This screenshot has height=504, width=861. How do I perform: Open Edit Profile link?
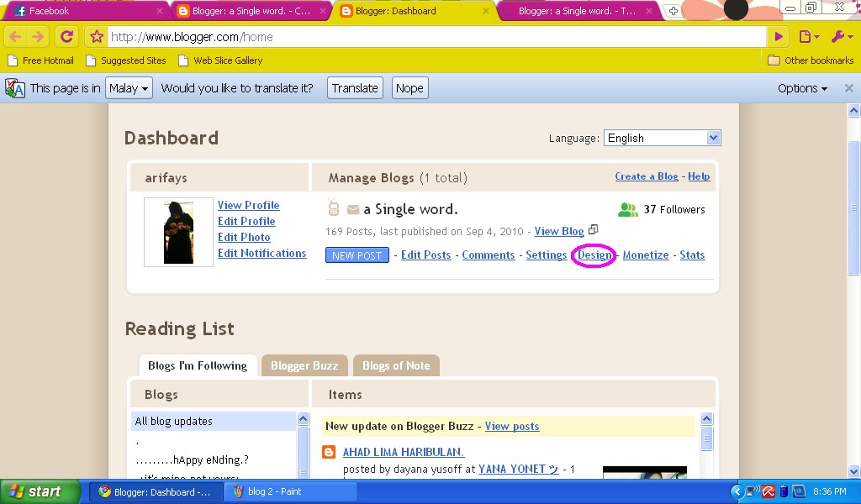coord(246,221)
